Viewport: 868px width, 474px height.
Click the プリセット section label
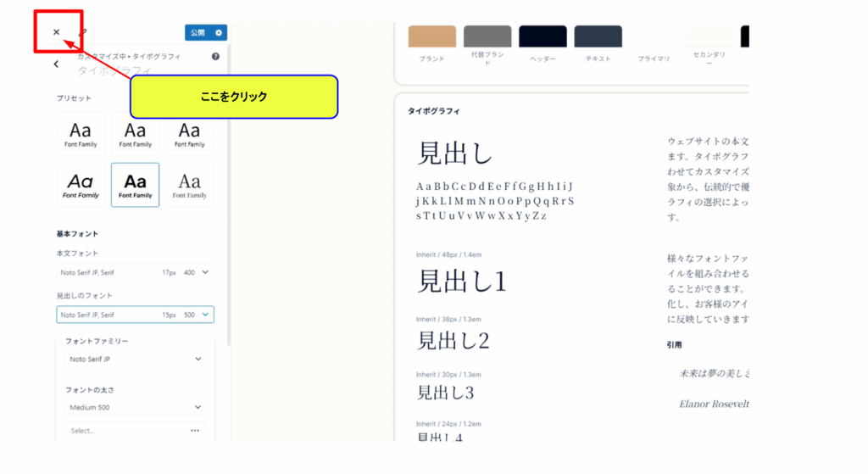(74, 98)
